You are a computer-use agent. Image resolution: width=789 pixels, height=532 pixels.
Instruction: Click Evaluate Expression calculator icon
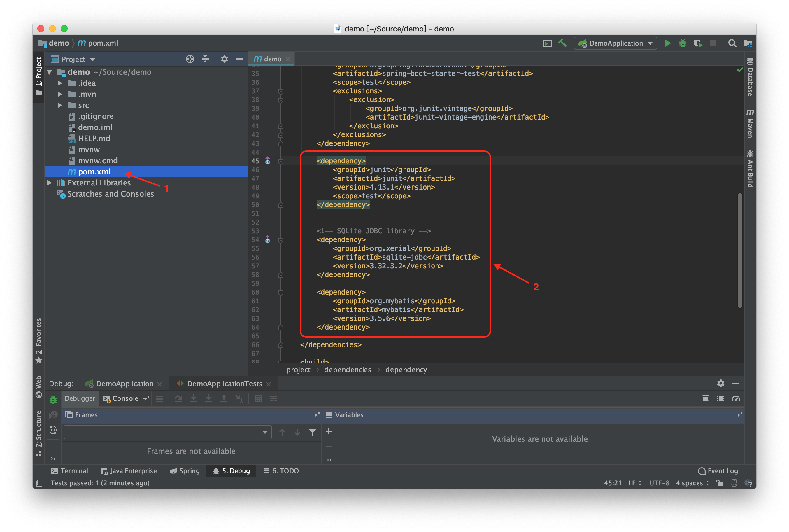tap(258, 398)
